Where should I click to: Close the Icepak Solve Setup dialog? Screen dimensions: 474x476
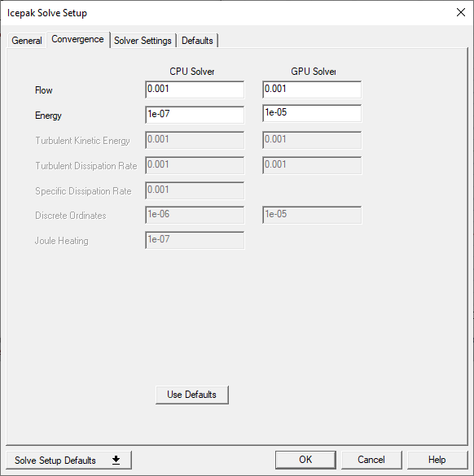[461, 12]
